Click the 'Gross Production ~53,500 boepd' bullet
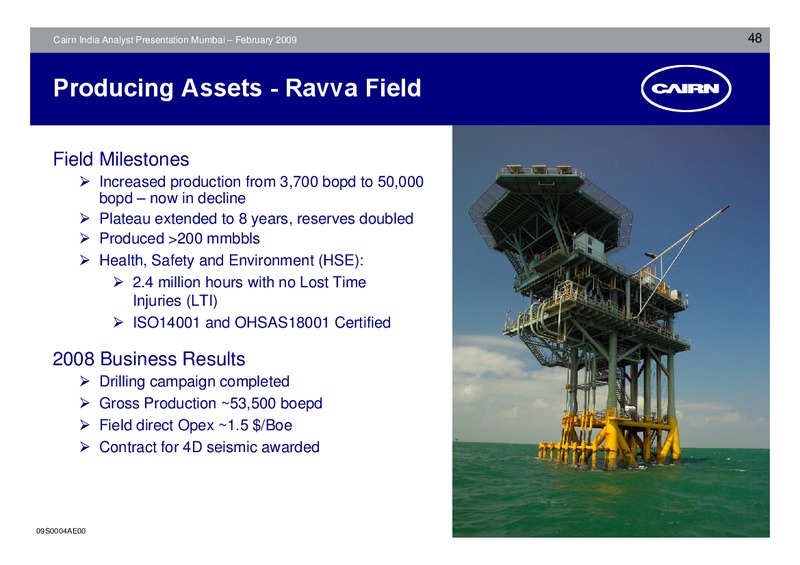The image size is (800, 565). 211,404
